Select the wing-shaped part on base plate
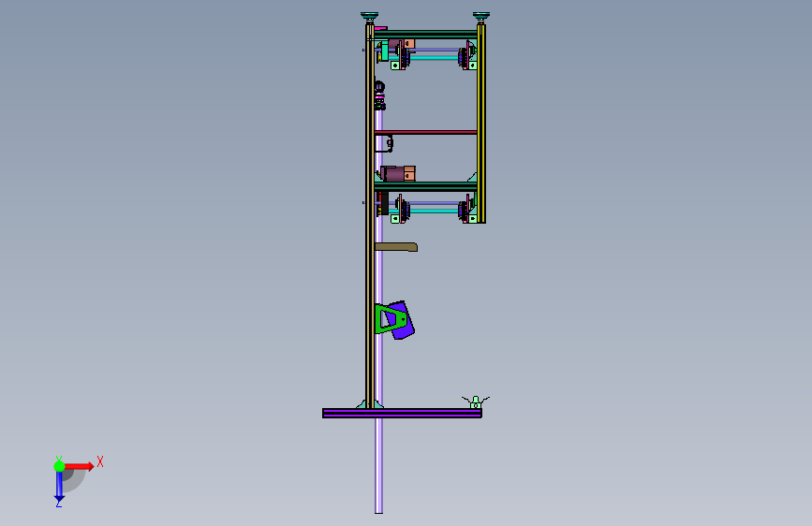Screen dimensions: 812x526 pos(476,402)
